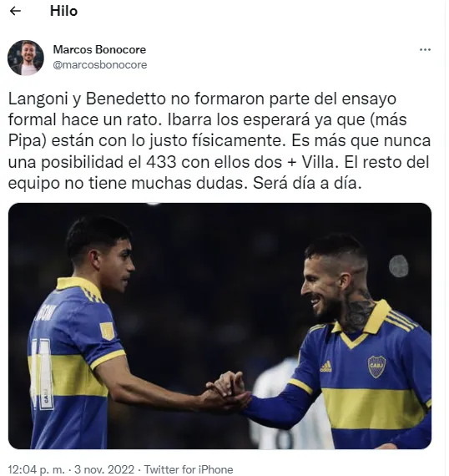Viewport: 449px width, 476px height.
Task: Click the CABJ crest on the jersey
Action: (376, 367)
